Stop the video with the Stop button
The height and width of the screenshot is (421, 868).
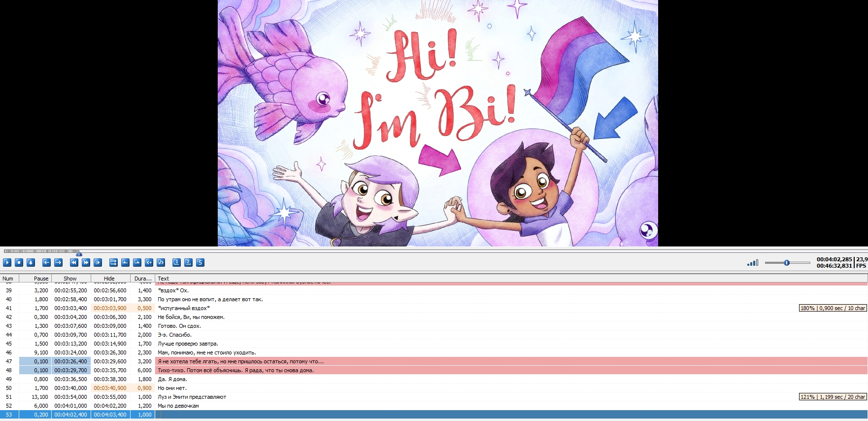[19, 263]
